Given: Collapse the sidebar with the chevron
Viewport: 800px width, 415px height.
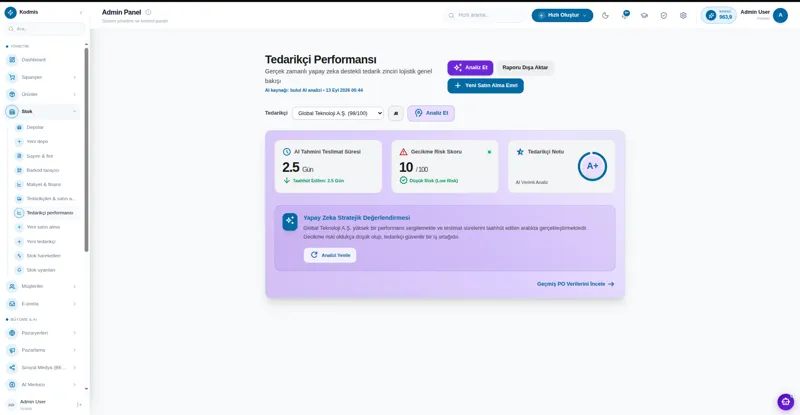Looking at the screenshot, I should [x=81, y=12].
